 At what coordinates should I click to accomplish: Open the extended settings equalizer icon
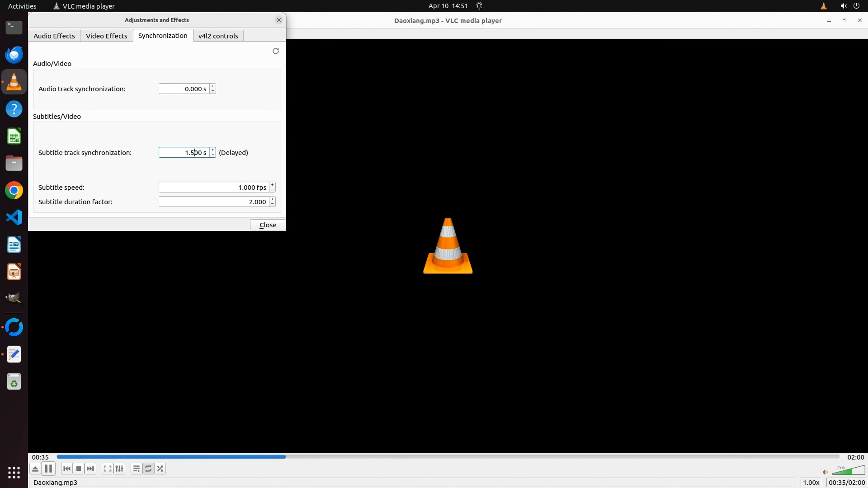coord(119,469)
